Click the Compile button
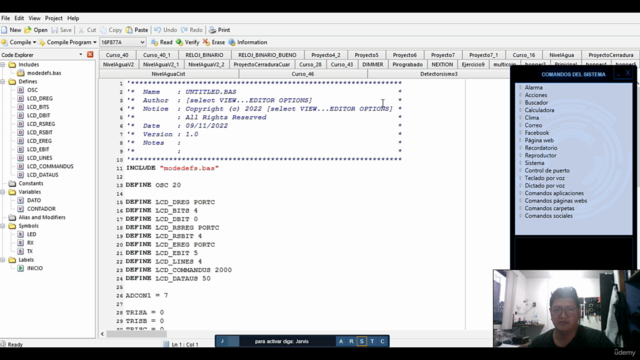 point(16,42)
